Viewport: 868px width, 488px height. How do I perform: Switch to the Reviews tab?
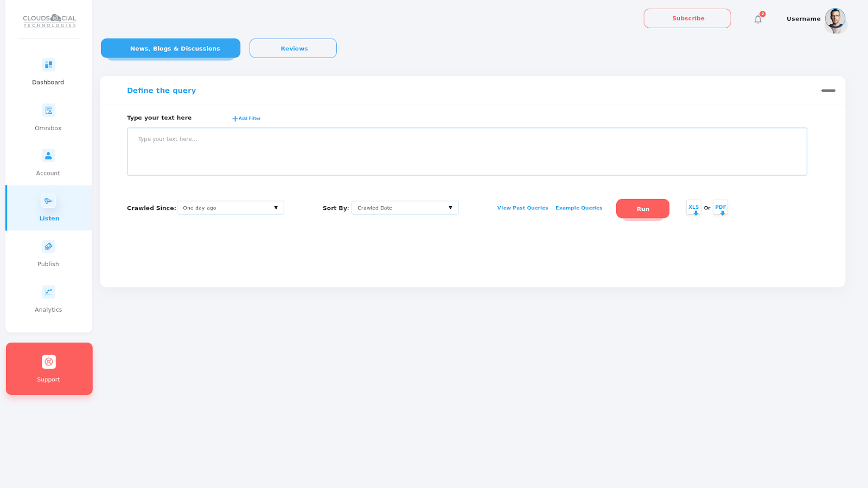(293, 48)
